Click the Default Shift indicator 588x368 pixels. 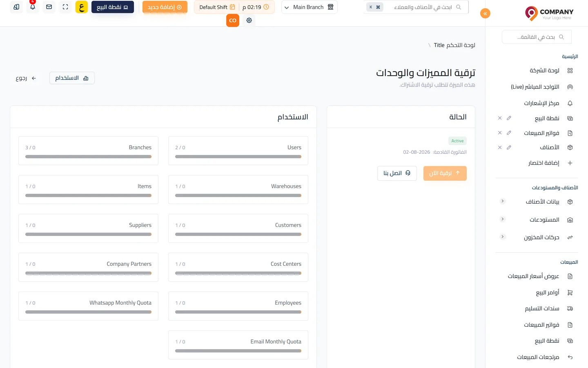click(x=217, y=7)
